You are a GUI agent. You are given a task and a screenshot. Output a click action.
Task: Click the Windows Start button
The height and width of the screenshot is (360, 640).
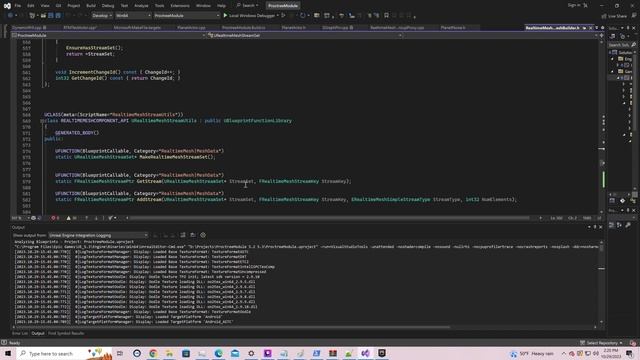pyautogui.click(x=7, y=353)
